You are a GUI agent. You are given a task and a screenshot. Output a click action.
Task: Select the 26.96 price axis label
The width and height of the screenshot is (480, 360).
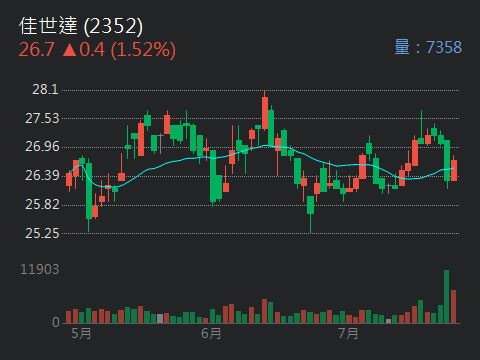[x=42, y=147]
